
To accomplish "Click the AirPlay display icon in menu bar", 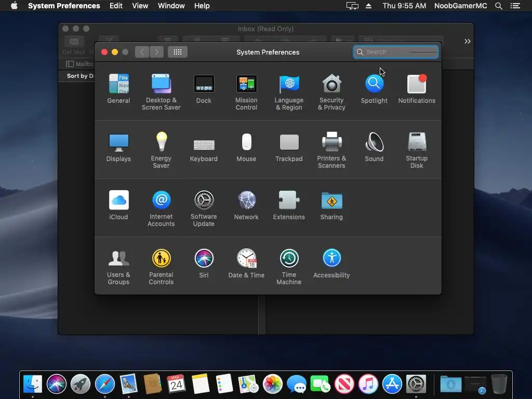I will [352, 6].
